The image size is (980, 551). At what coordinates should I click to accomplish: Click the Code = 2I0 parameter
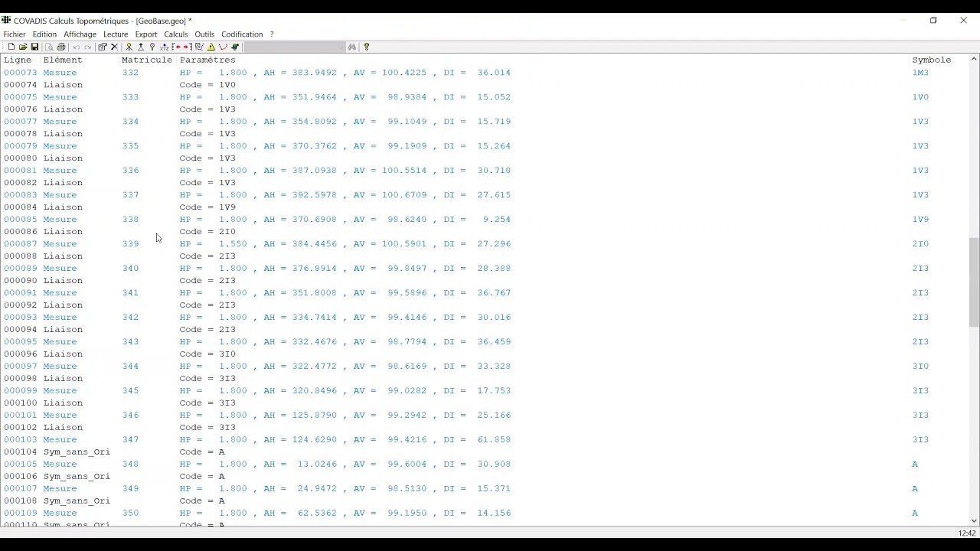tap(207, 232)
